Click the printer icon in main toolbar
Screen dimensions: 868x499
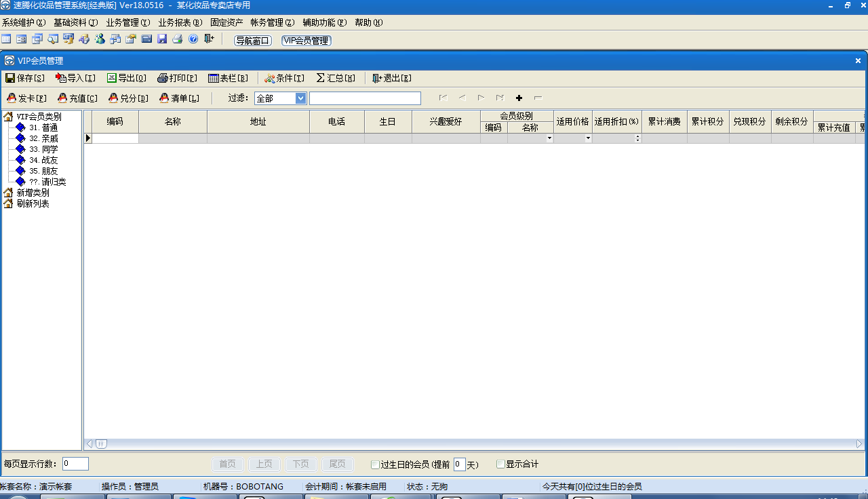178,39
